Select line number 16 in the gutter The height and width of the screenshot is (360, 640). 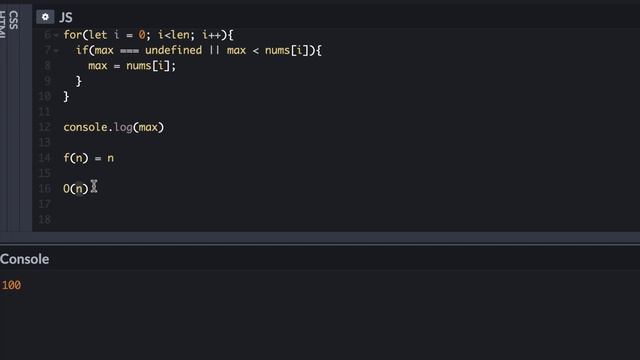pos(44,189)
